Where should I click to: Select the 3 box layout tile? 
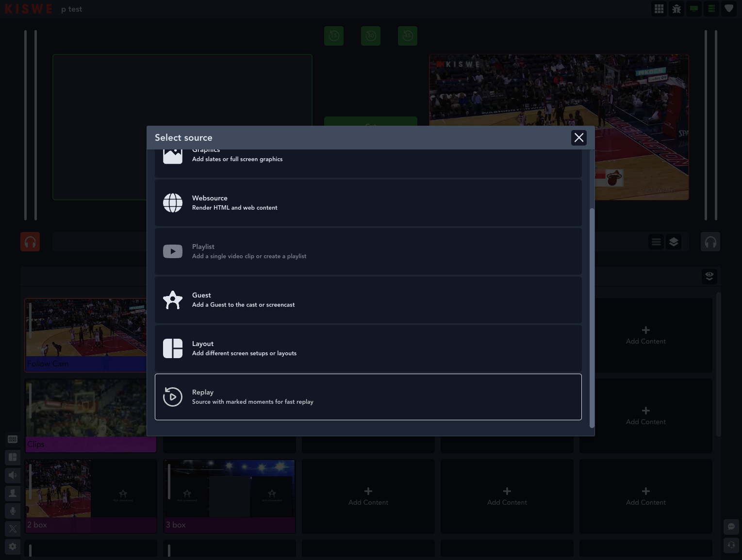tap(230, 496)
